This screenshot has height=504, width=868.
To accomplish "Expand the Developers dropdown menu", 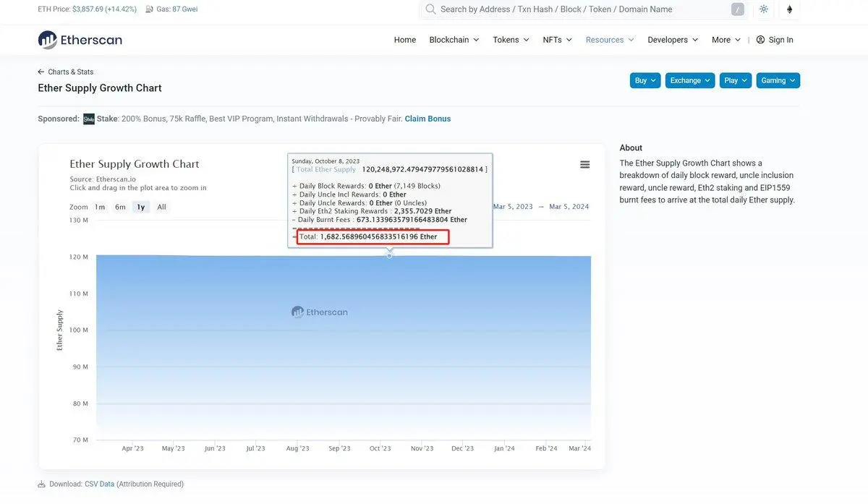I will click(673, 40).
